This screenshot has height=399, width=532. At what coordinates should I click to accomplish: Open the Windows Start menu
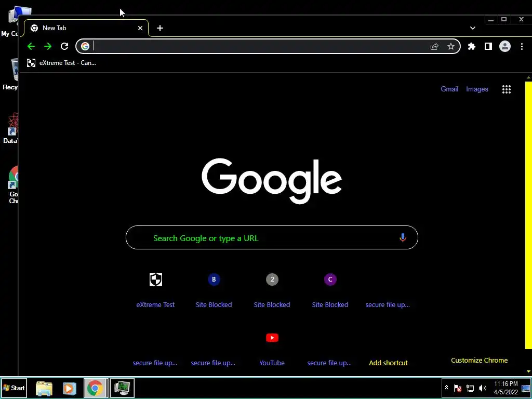tap(14, 388)
